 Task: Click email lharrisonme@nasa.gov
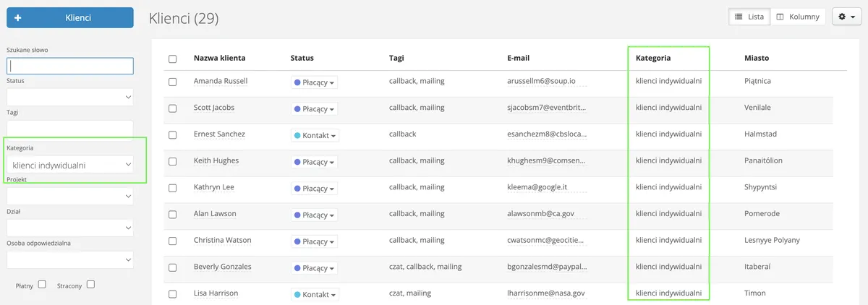point(546,293)
